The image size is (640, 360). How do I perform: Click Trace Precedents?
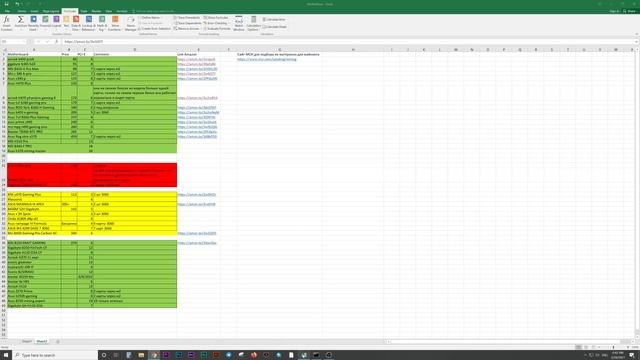click(x=187, y=18)
